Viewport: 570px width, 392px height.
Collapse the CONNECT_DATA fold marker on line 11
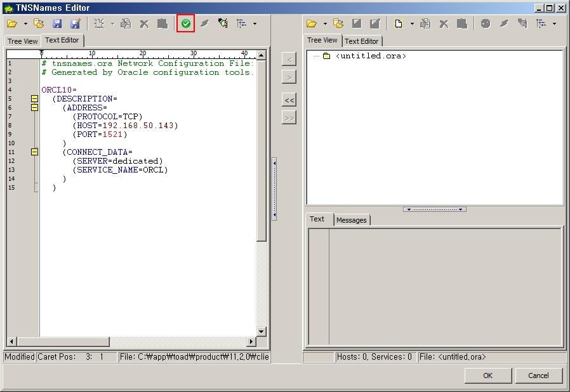pos(34,152)
